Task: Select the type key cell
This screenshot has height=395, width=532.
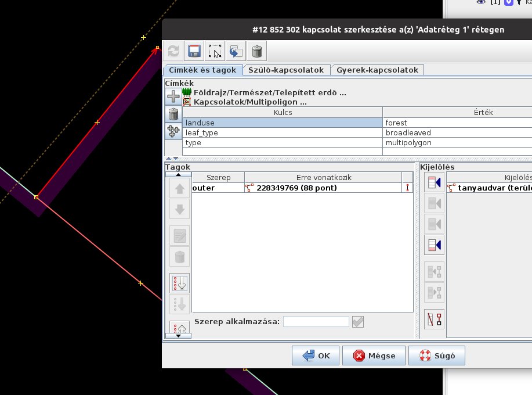Action: pos(283,143)
